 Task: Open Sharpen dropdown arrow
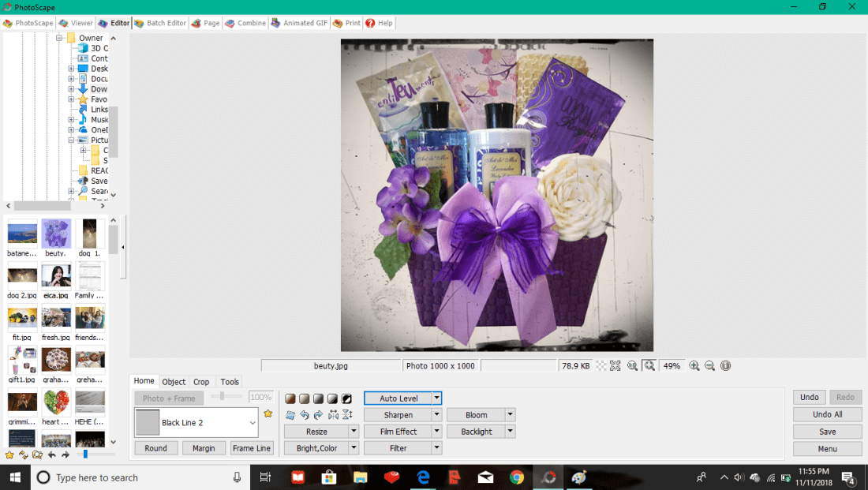coord(437,415)
